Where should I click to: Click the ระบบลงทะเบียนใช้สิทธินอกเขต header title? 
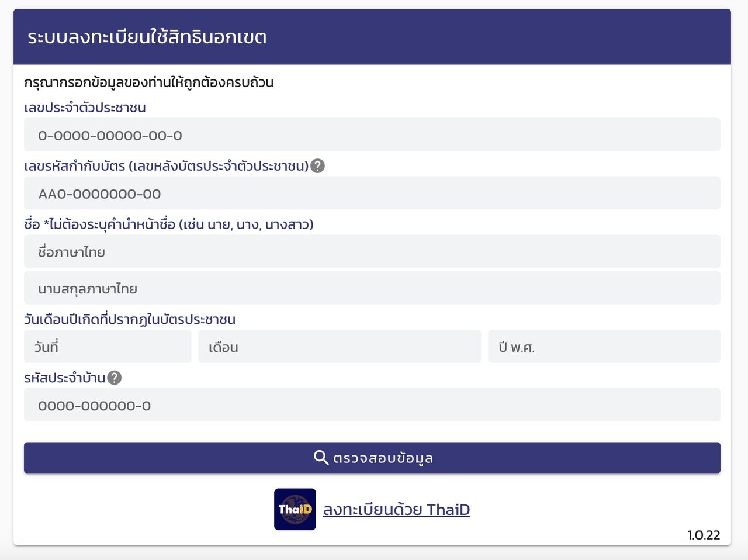coord(147,37)
